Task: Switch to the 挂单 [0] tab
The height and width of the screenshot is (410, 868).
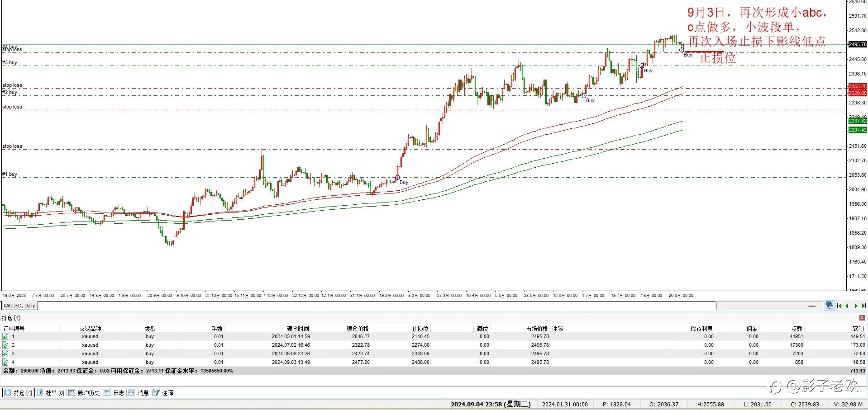Action: click(51, 393)
